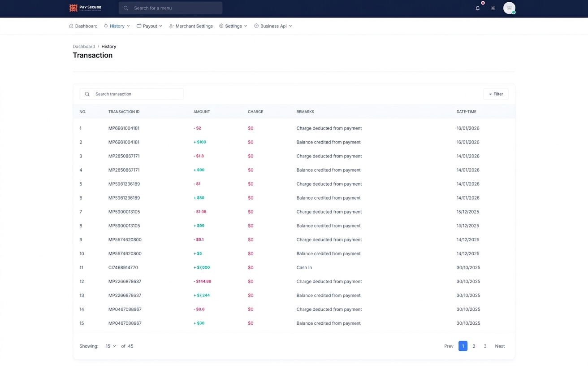Open the notifications bell icon
588x366 pixels.
point(478,8)
